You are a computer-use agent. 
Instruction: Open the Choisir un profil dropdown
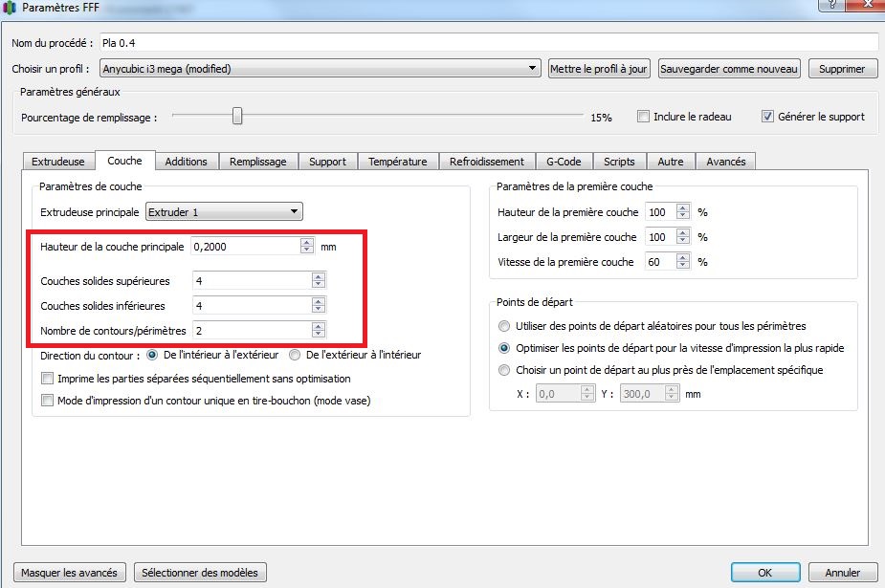tap(320, 69)
